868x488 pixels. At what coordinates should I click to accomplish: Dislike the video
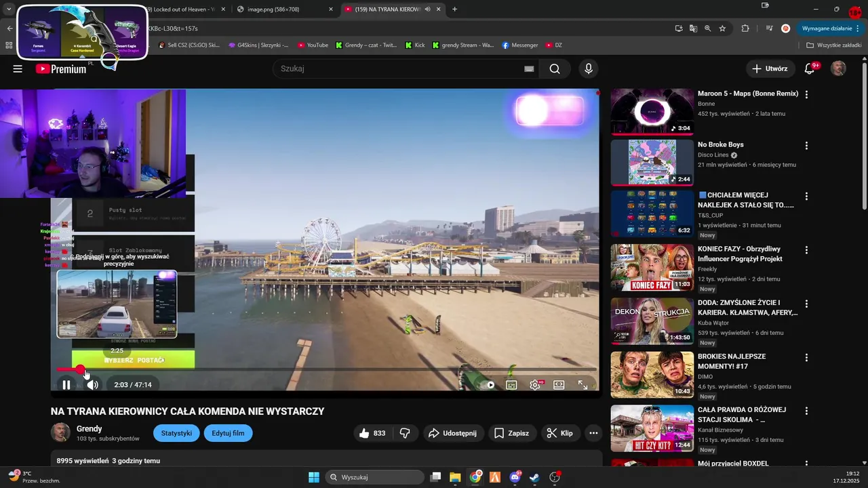[x=405, y=433]
